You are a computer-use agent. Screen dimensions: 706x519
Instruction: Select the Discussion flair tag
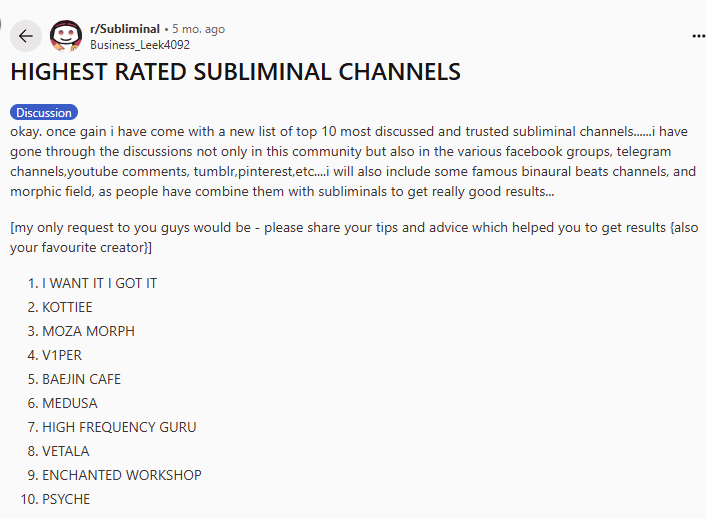click(x=44, y=113)
